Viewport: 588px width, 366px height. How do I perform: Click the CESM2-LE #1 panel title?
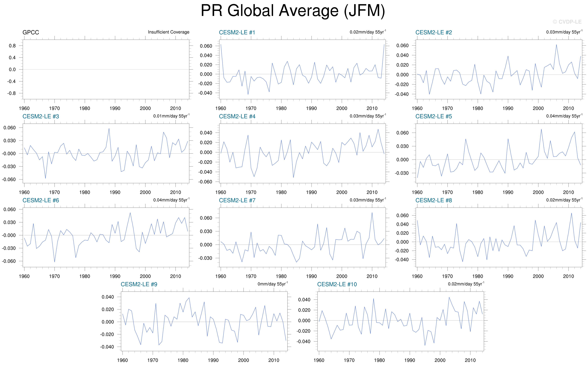237,32
